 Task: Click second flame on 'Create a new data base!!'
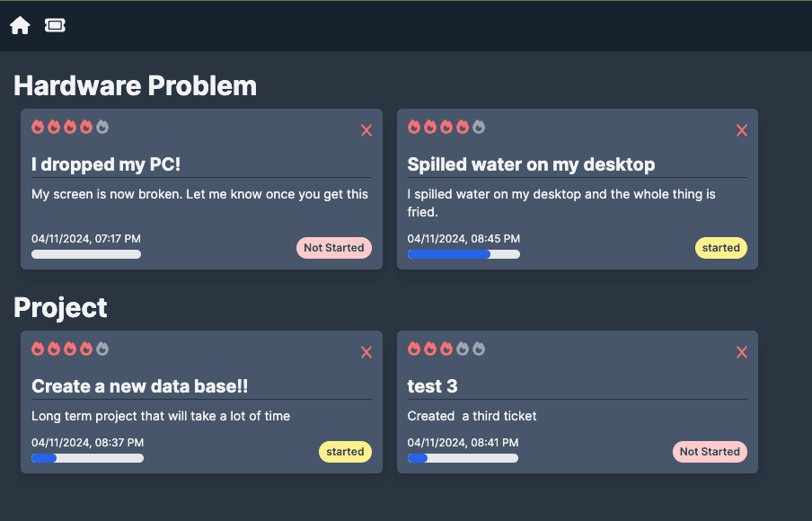coord(54,349)
